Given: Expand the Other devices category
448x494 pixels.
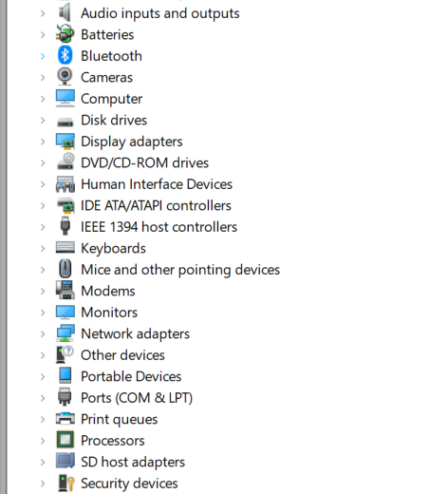Looking at the screenshot, I should pos(43,355).
